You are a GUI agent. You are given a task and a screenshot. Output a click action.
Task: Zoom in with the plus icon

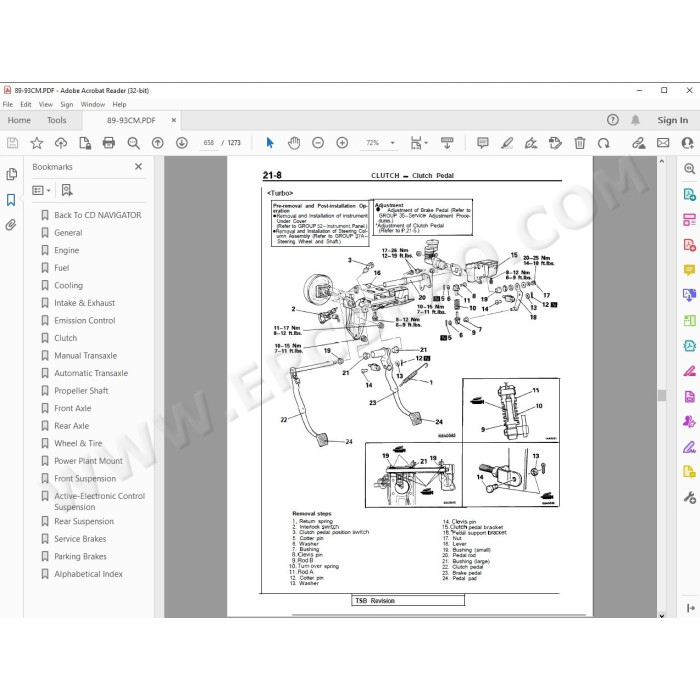(342, 143)
